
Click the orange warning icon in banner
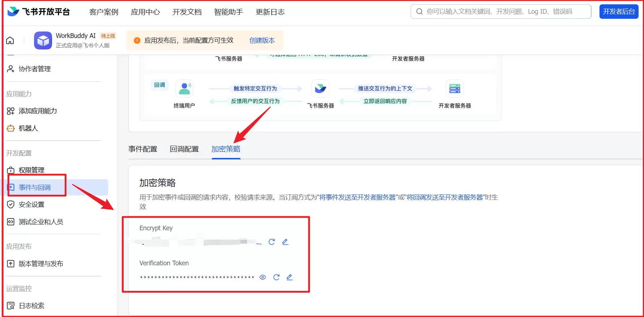click(137, 40)
